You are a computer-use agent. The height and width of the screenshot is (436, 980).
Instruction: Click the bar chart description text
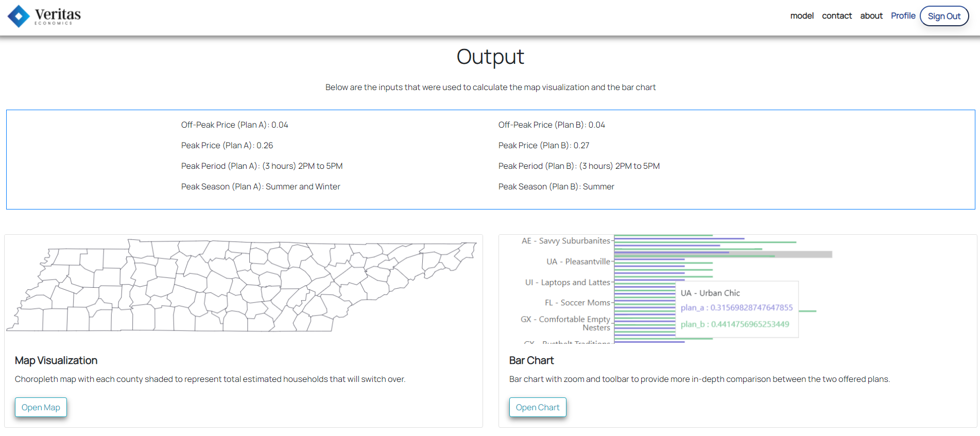[699, 379]
